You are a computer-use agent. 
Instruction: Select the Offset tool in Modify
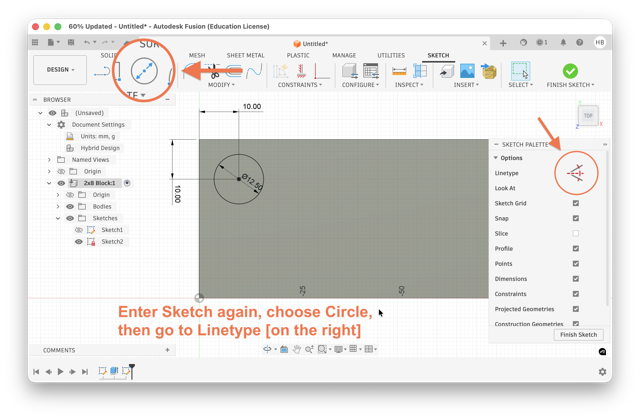(x=234, y=71)
